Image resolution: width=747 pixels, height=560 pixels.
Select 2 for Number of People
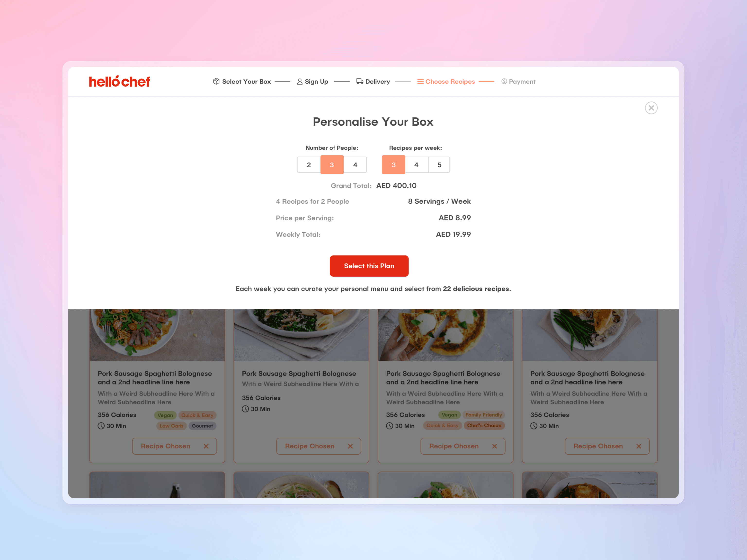[x=309, y=165]
